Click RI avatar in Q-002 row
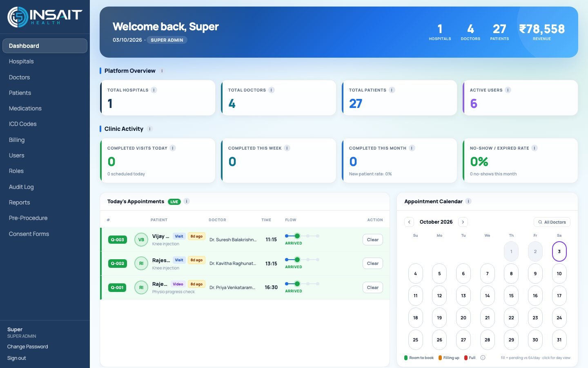This screenshot has width=588, height=368. pos(141,263)
